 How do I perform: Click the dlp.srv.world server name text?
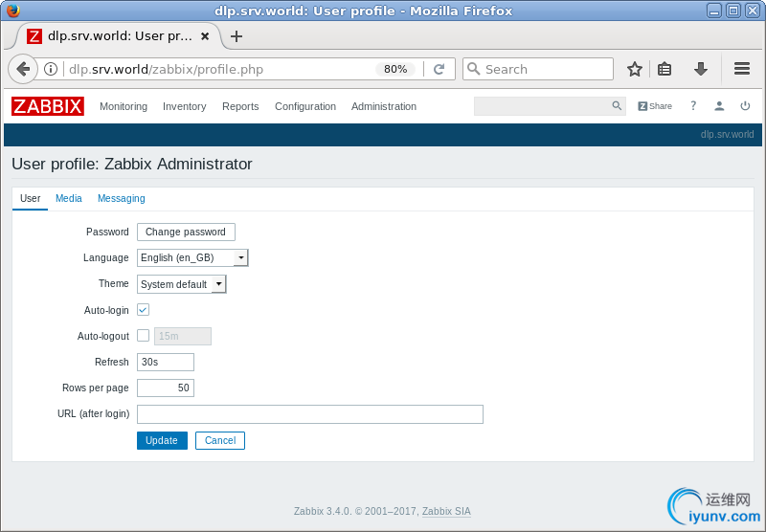click(x=727, y=134)
